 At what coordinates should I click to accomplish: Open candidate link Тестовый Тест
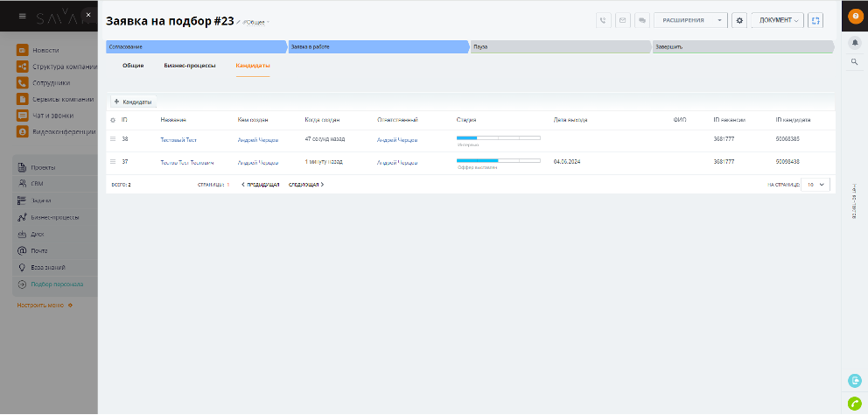178,139
